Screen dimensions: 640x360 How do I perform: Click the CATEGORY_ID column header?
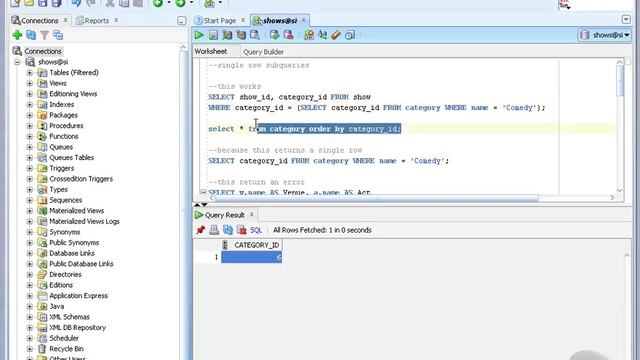(x=256, y=245)
